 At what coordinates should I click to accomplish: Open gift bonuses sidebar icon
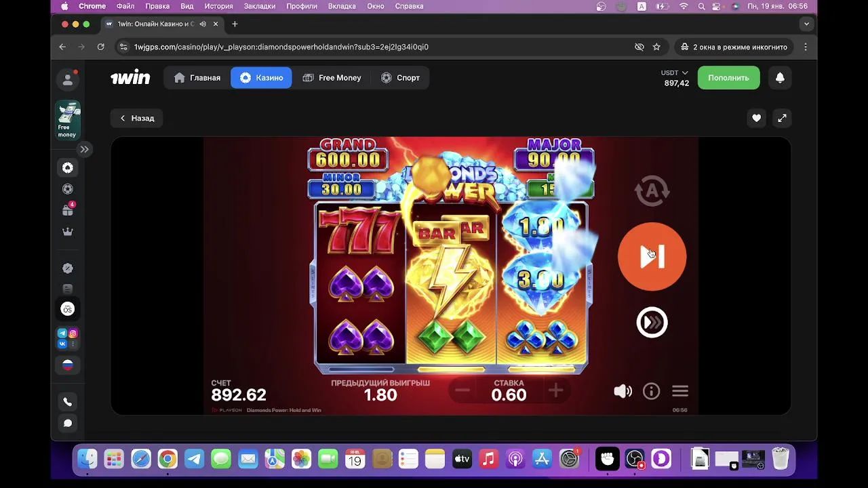point(68,210)
